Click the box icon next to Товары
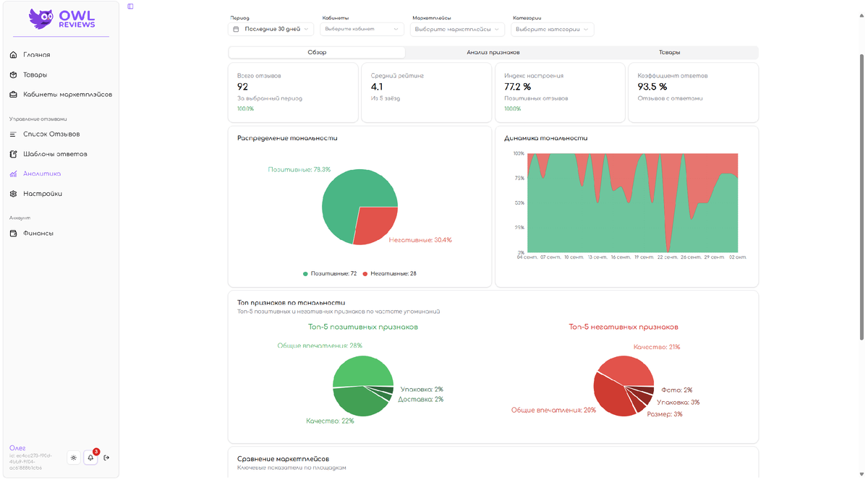 (13, 74)
